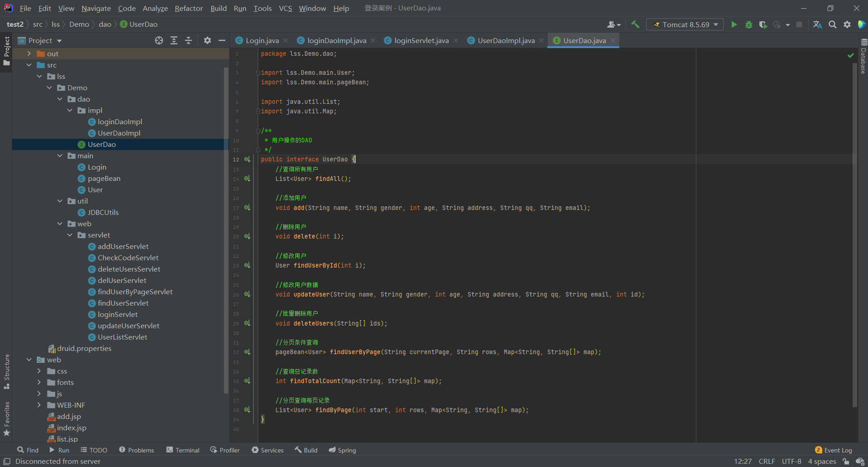Close the loginServlet.java tab
868x467 pixels.
tap(456, 40)
